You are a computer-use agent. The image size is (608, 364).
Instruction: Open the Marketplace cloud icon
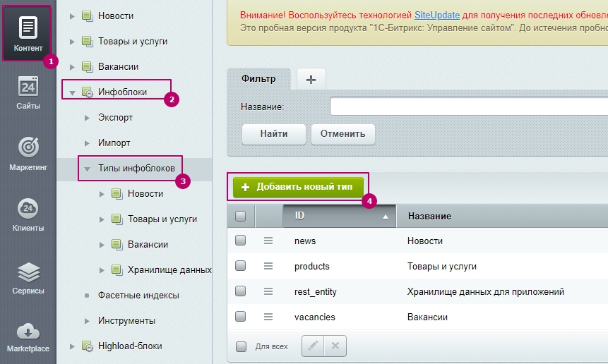28,332
